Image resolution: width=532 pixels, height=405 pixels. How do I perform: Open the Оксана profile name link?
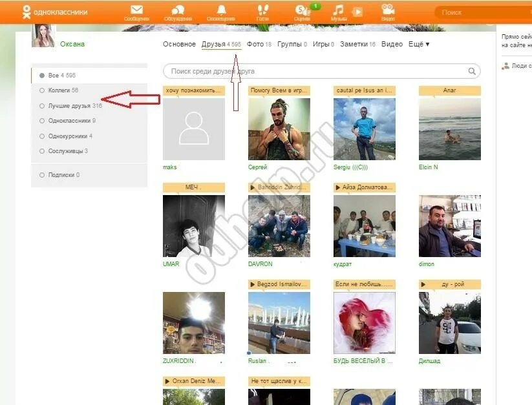(x=72, y=44)
